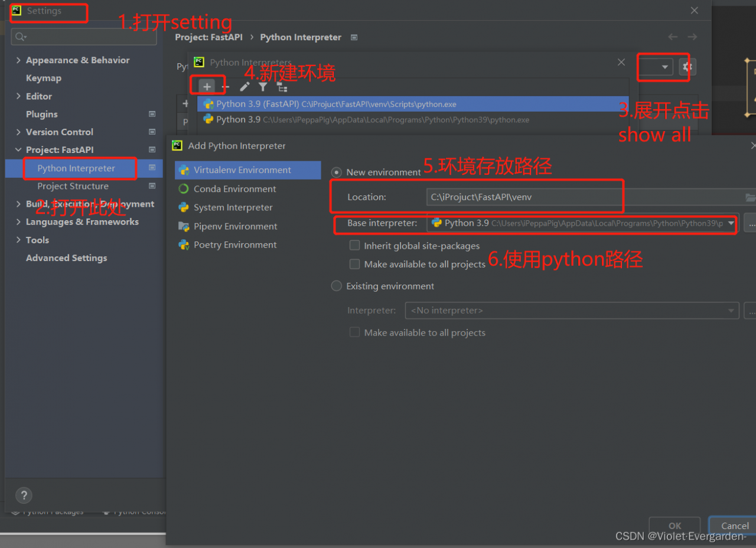Open Plugins settings
Image resolution: width=756 pixels, height=548 pixels.
coord(42,114)
